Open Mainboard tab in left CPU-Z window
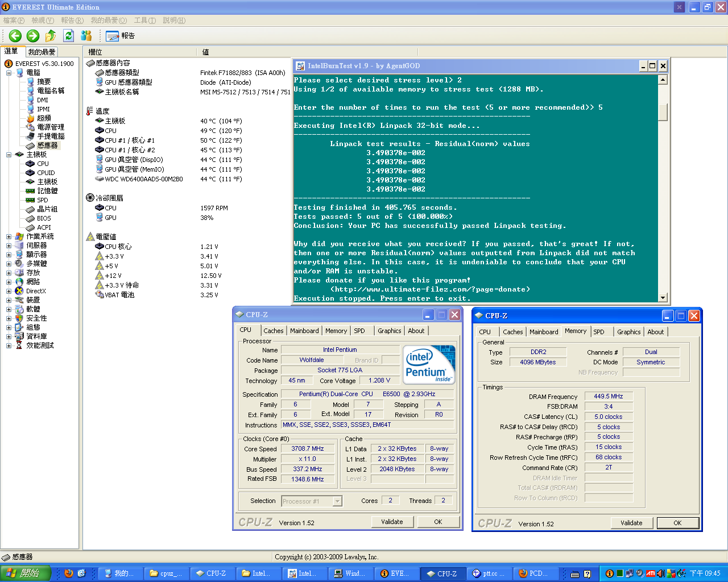The image size is (728, 582). click(304, 331)
